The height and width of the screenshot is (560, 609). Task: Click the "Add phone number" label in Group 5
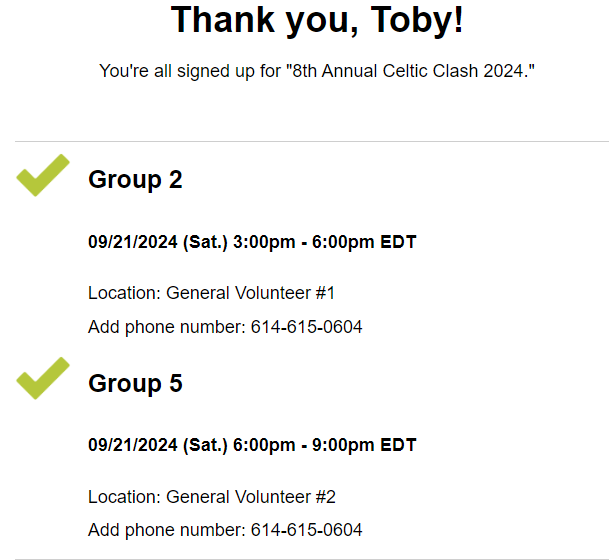(x=166, y=530)
